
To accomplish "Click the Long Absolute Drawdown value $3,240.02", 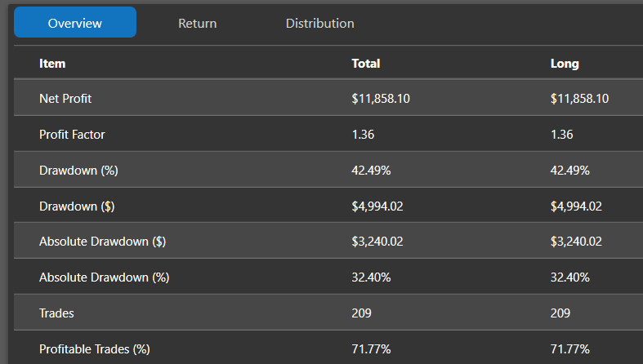I will pos(576,242).
